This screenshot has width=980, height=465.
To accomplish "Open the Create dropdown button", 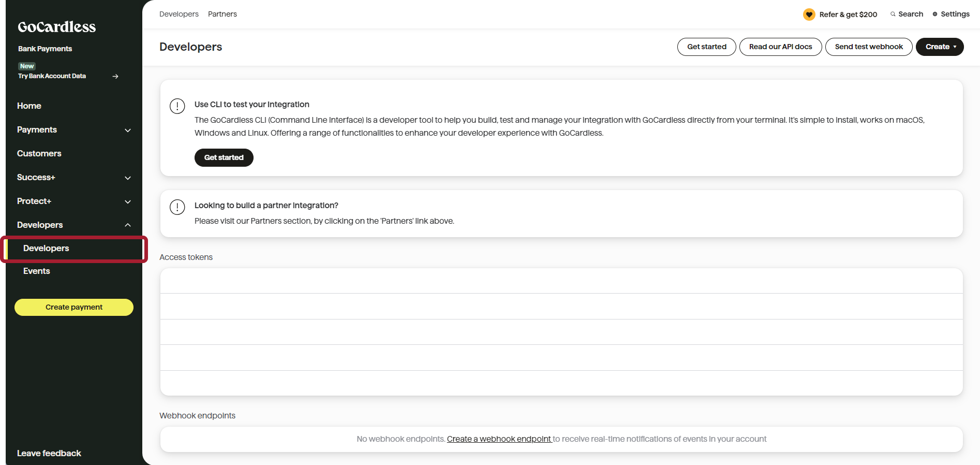I will pos(939,47).
